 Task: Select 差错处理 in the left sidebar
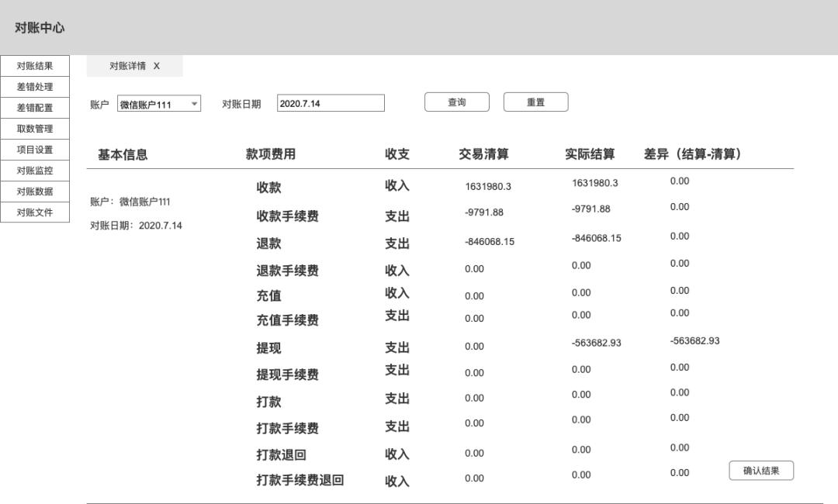click(34, 86)
